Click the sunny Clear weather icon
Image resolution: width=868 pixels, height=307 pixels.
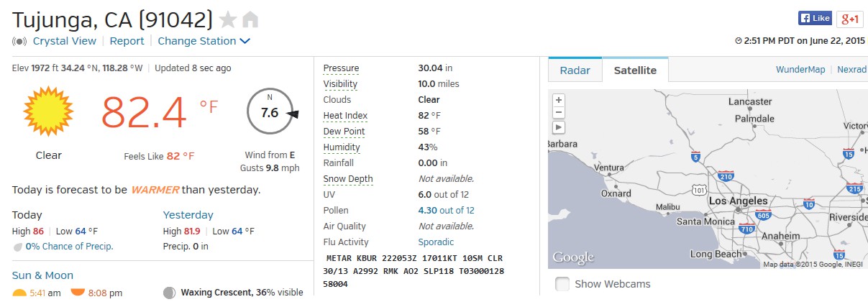tap(48, 112)
